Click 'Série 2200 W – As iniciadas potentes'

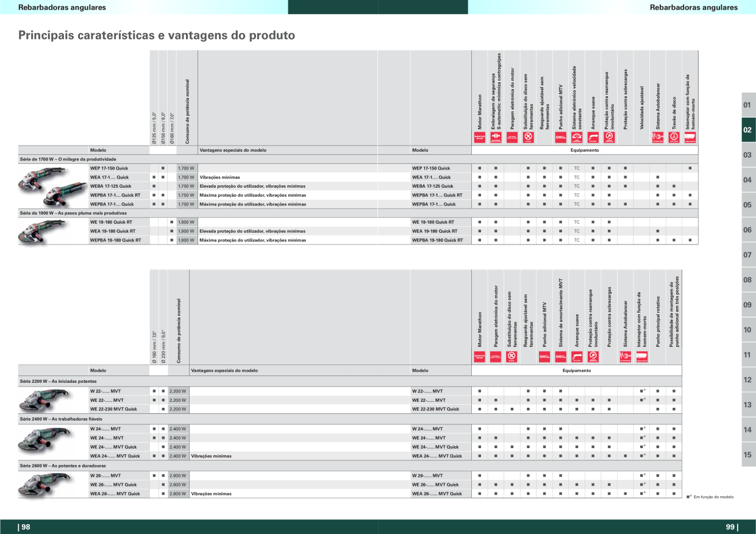pyautogui.click(x=58, y=380)
